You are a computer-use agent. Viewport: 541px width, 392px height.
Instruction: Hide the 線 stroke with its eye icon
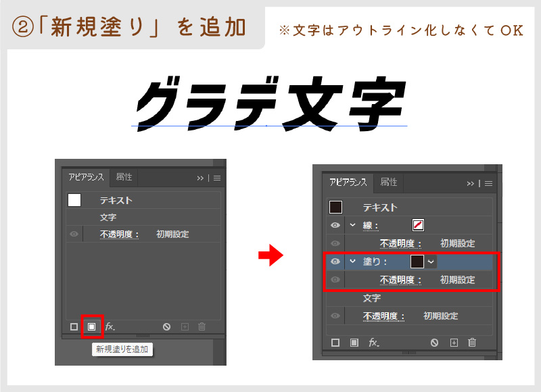click(x=335, y=225)
